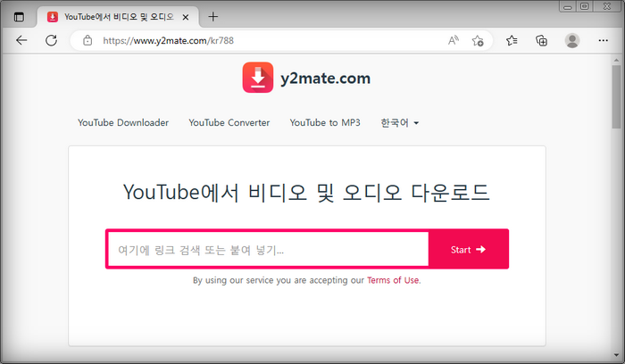Click the scrollbar up arrow
Screen dimensions: 625x364
(616, 61)
